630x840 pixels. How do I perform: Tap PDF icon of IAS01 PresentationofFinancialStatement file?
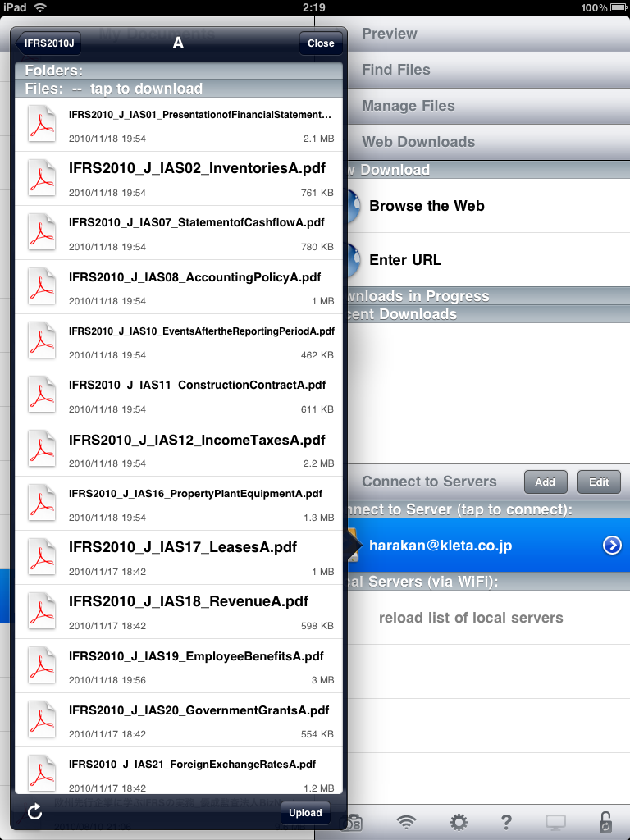[42, 124]
